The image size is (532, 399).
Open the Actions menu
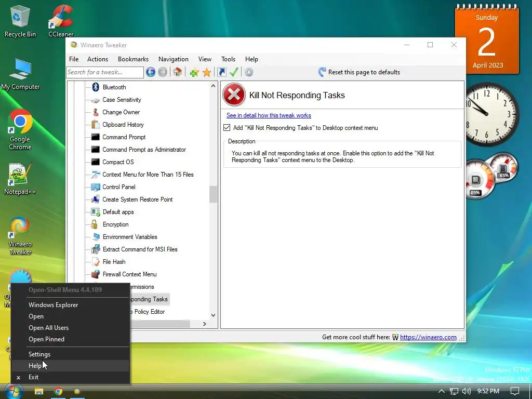click(98, 59)
